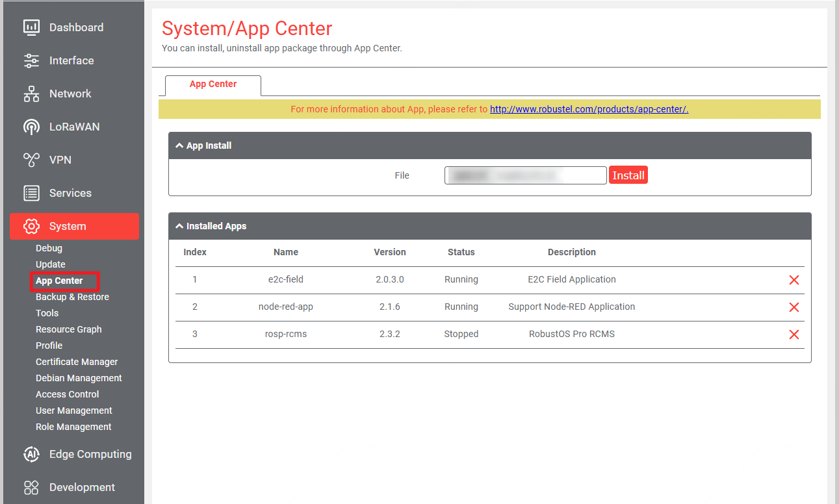Select the App Center tab
The image size is (839, 504).
pyautogui.click(x=213, y=84)
